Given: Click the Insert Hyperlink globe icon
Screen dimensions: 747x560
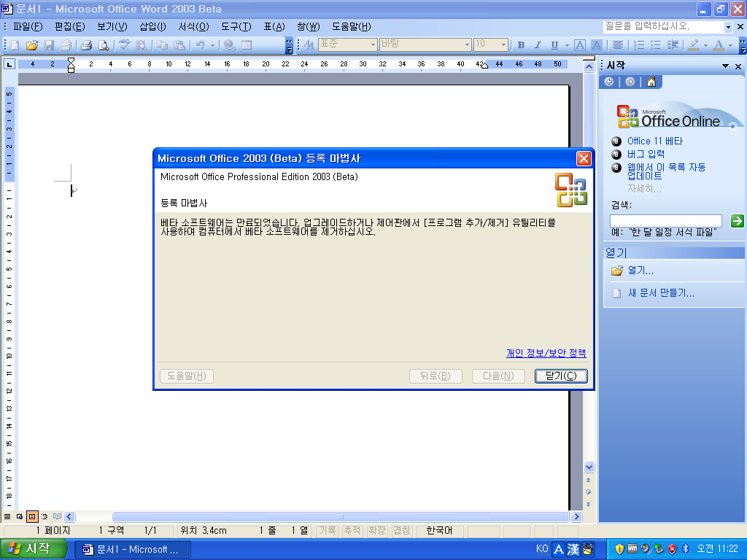Looking at the screenshot, I should click(230, 45).
